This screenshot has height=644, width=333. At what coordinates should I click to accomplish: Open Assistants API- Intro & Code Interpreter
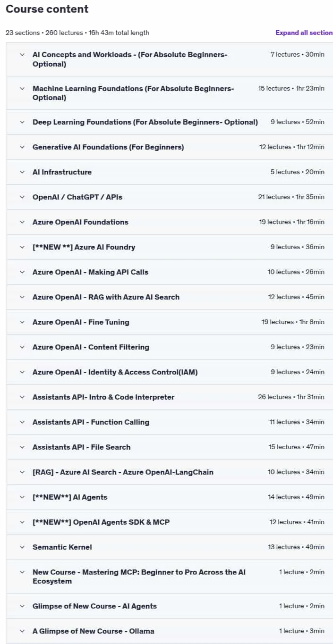pos(103,397)
